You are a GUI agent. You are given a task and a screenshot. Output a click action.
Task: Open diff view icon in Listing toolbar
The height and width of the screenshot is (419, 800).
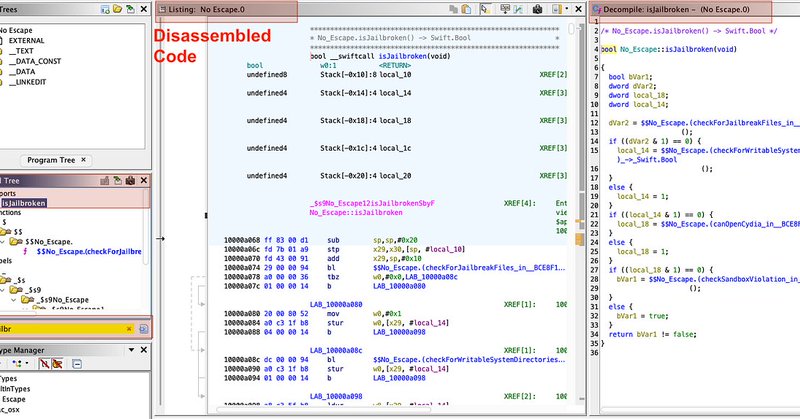click(518, 9)
